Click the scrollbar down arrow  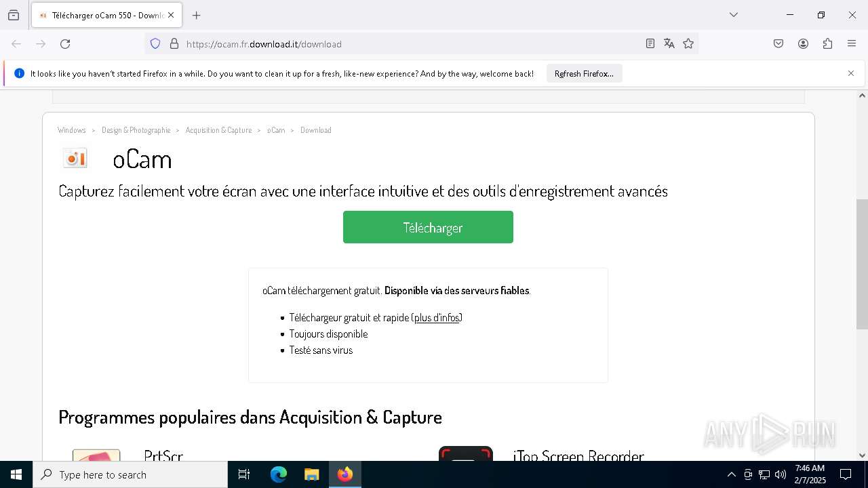(862, 455)
